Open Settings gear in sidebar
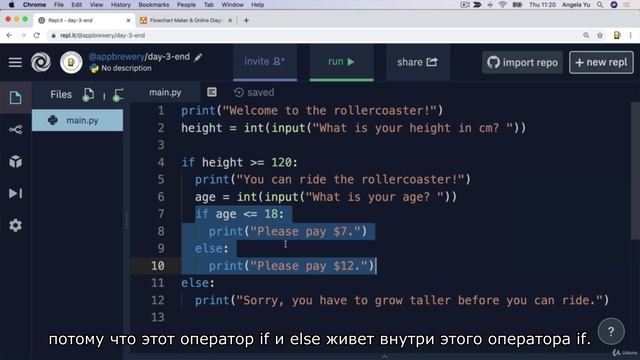The image size is (640, 360). (15, 225)
